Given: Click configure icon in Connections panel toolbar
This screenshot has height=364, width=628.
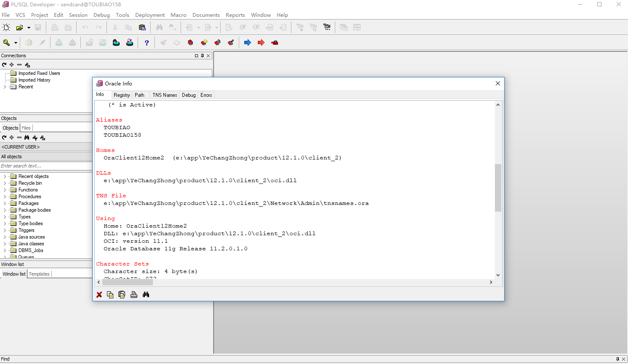Looking at the screenshot, I should tap(27, 65).
